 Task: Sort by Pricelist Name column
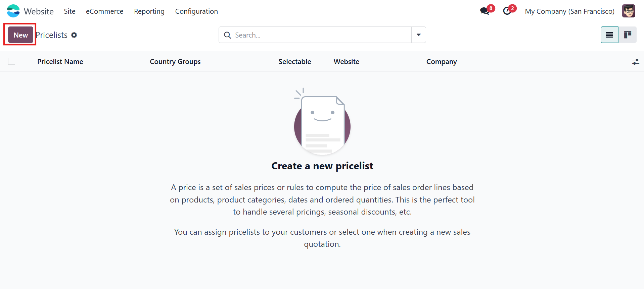point(60,62)
